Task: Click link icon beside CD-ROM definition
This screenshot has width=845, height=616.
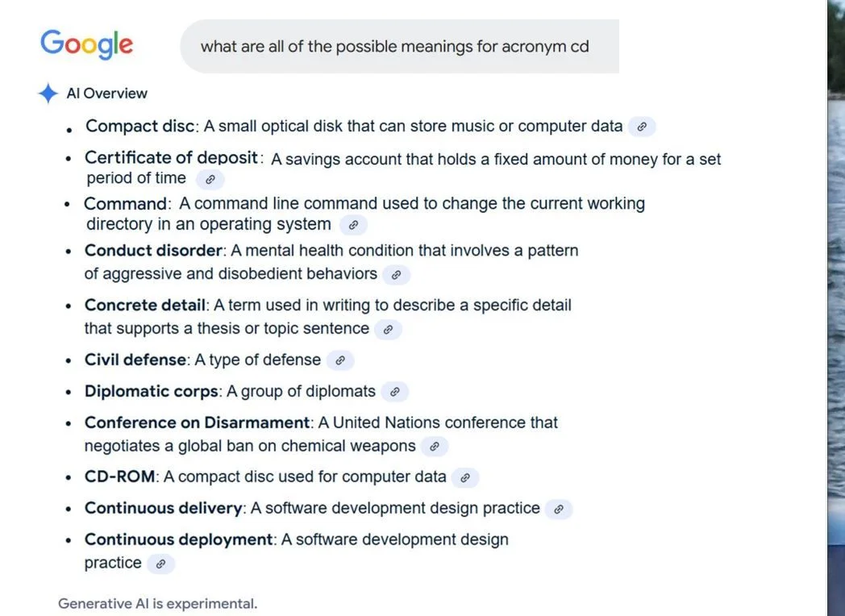Action: (464, 477)
